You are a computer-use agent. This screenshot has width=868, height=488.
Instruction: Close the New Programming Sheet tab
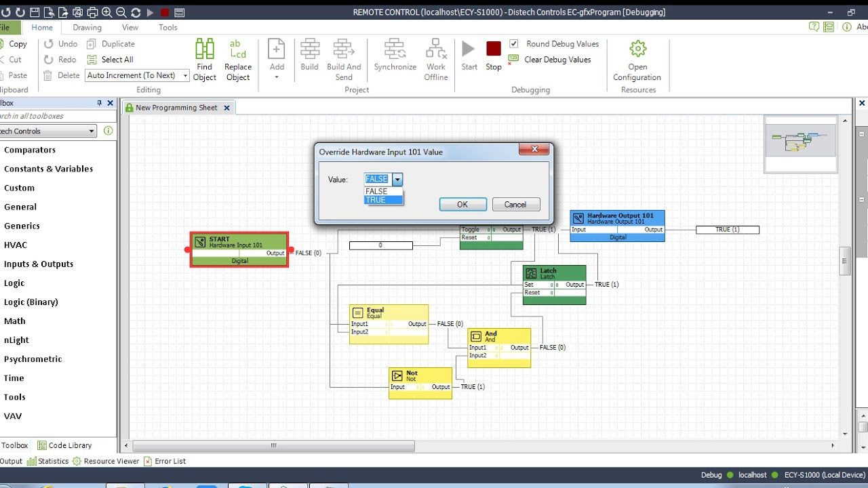(227, 108)
